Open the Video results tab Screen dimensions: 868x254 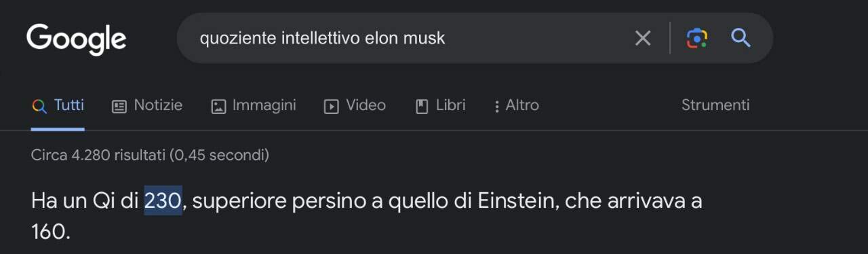[355, 105]
